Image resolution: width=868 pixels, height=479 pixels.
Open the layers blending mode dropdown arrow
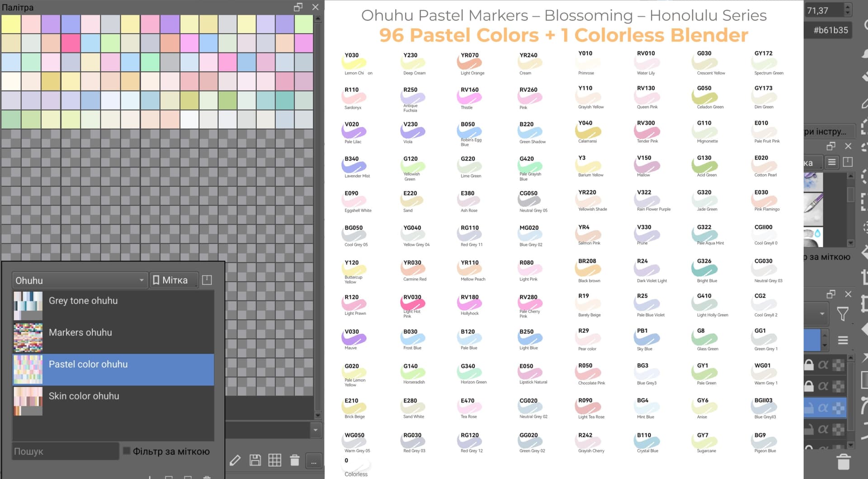[x=822, y=314]
